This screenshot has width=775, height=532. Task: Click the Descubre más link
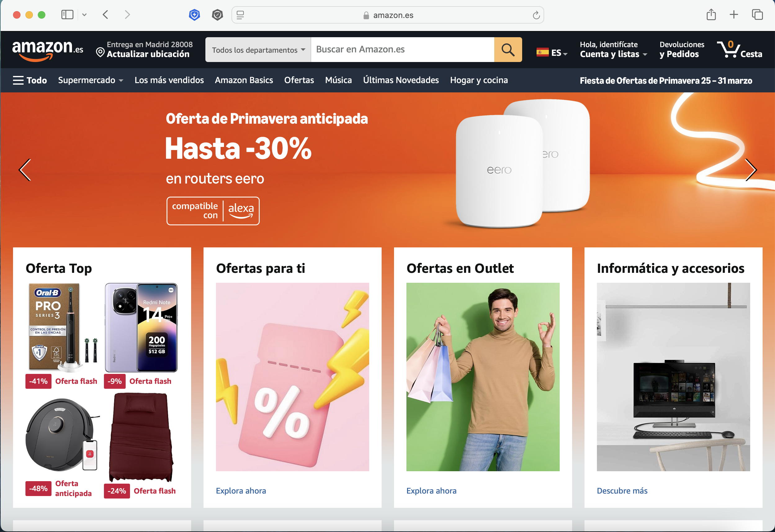tap(622, 491)
